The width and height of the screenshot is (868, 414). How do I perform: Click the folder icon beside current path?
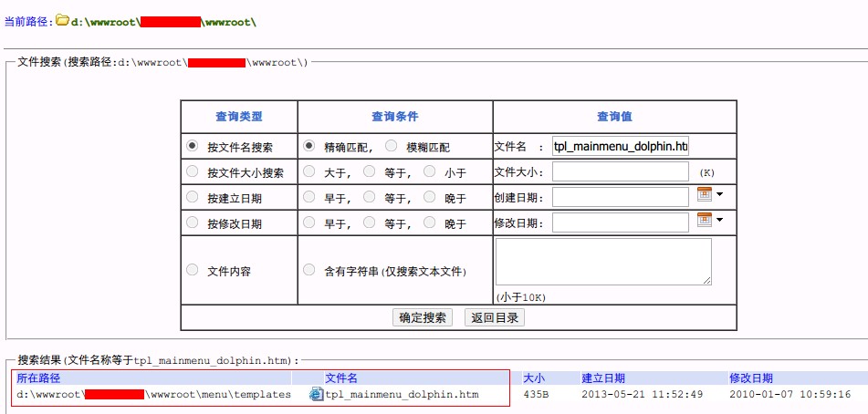[62, 19]
